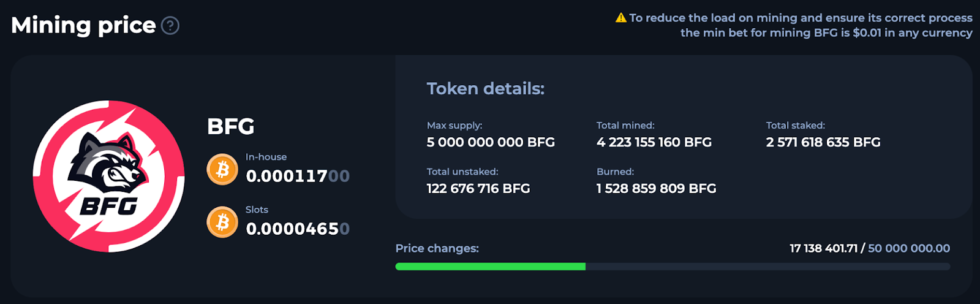Click the Total unstaked value
The width and height of the screenshot is (980, 304).
pyautogui.click(x=478, y=189)
